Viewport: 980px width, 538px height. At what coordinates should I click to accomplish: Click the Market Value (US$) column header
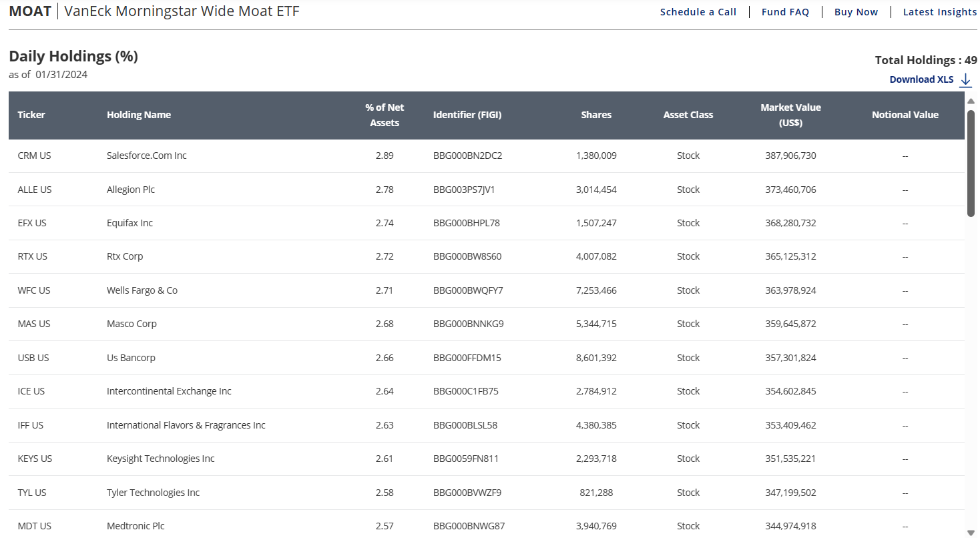pyautogui.click(x=790, y=115)
